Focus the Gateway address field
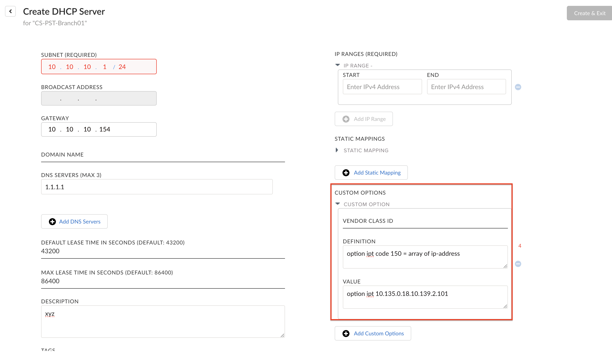 click(99, 129)
